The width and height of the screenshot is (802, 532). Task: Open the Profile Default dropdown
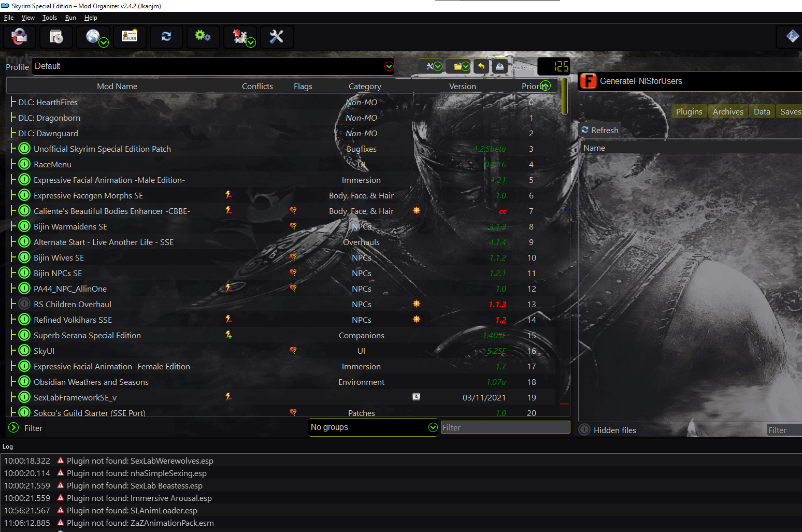(x=213, y=66)
